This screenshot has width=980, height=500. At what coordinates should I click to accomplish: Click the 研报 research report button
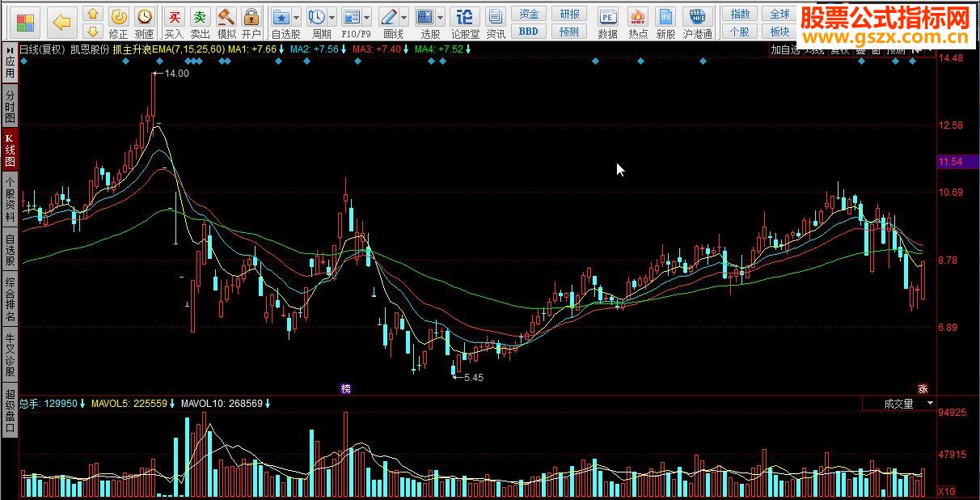coord(569,14)
